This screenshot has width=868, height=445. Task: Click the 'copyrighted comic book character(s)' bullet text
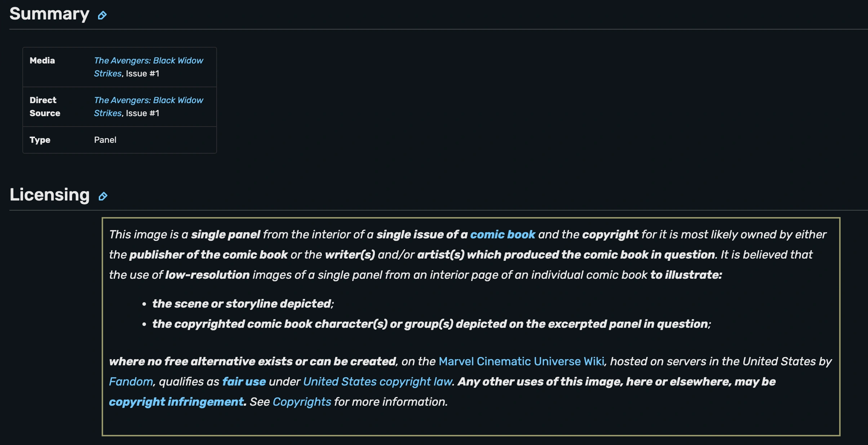[431, 324]
